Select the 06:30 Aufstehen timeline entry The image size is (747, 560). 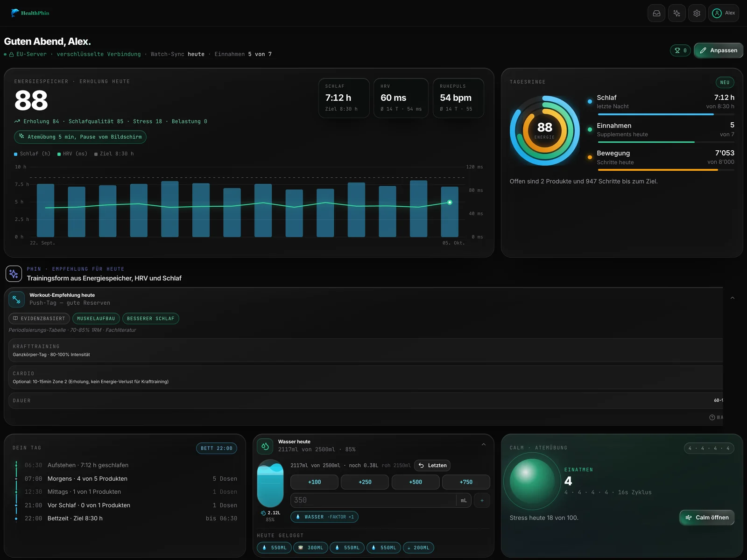click(126, 465)
